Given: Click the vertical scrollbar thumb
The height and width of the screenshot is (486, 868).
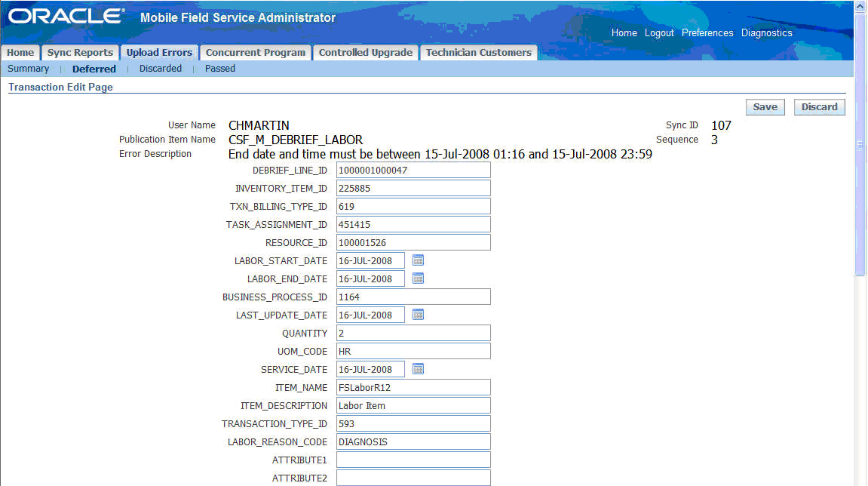Looking at the screenshot, I should point(860,144).
